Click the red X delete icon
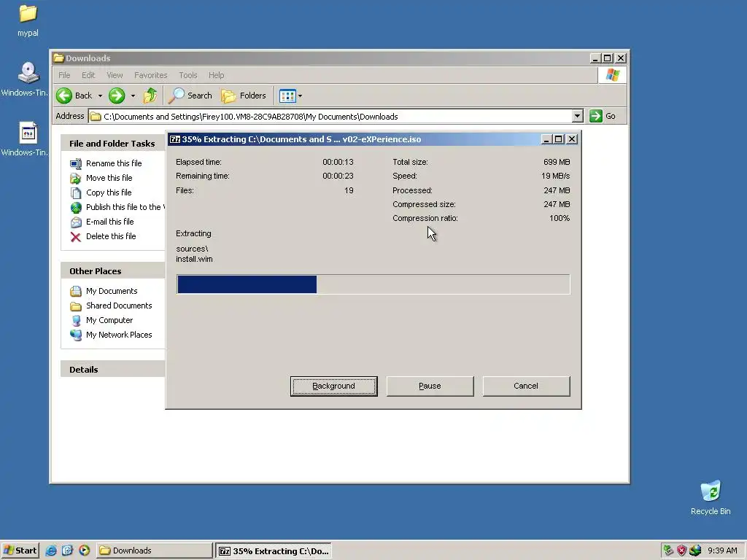Image resolution: width=747 pixels, height=560 pixels. [x=76, y=237]
